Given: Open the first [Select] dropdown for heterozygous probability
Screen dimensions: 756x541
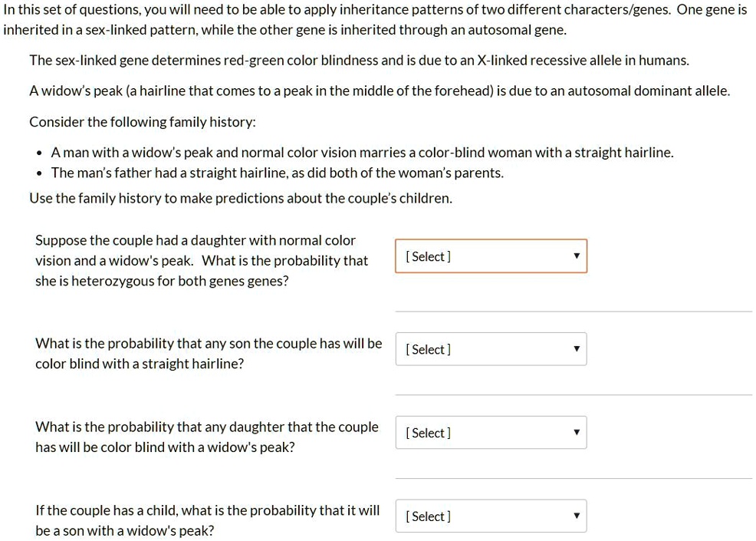Looking at the screenshot, I should (x=491, y=256).
